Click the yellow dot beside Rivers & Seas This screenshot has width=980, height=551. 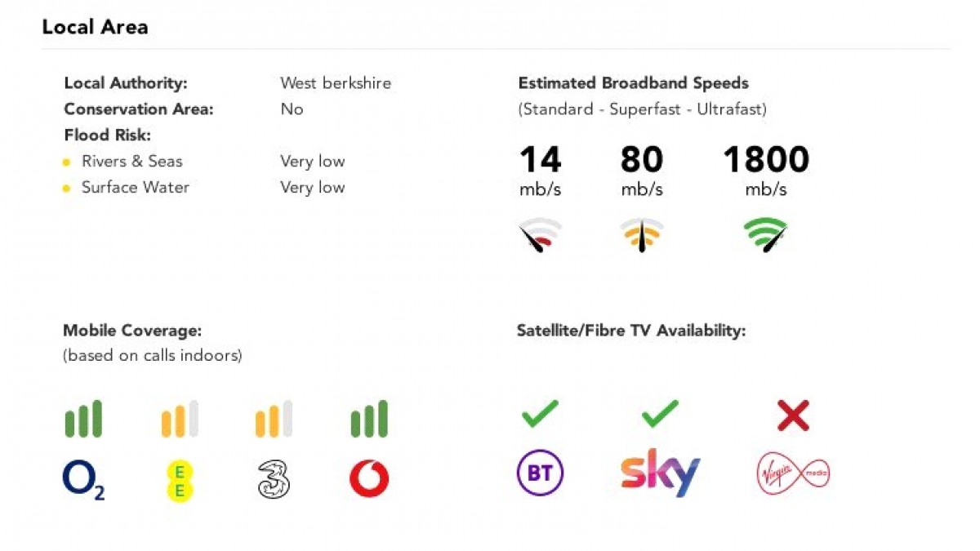67,162
